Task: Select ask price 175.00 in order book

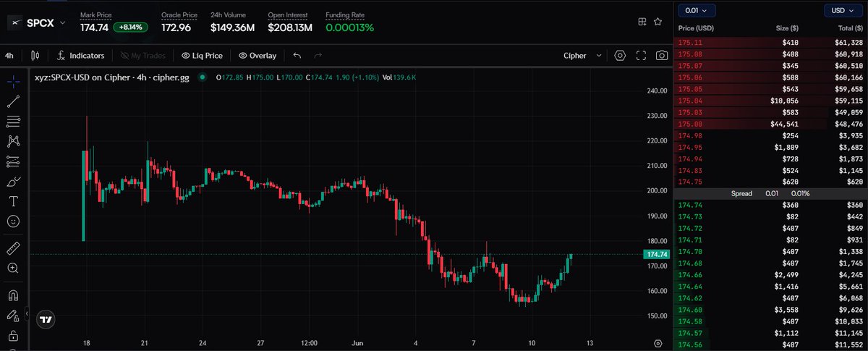Action: (689, 124)
